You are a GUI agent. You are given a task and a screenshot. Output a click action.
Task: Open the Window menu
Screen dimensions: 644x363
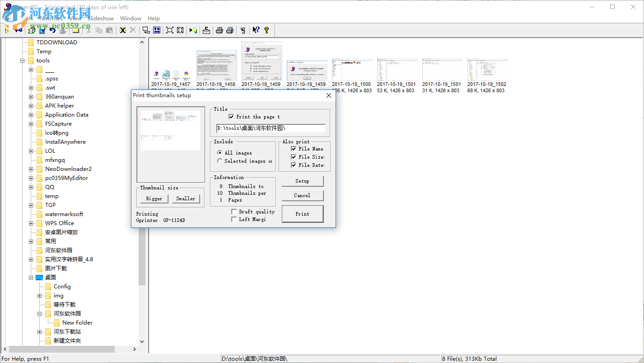point(131,19)
